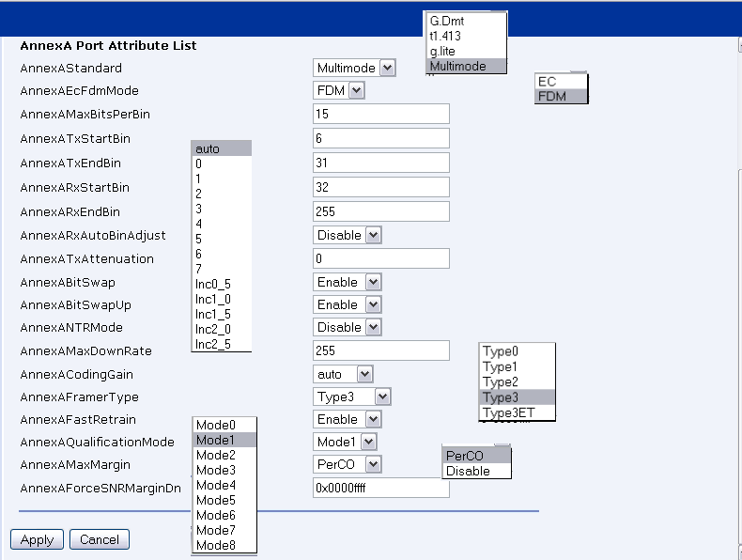Viewport: 742px width, 560px height.
Task: Open the AnnexAEcFdmMode FDM dropdown
Action: click(338, 91)
